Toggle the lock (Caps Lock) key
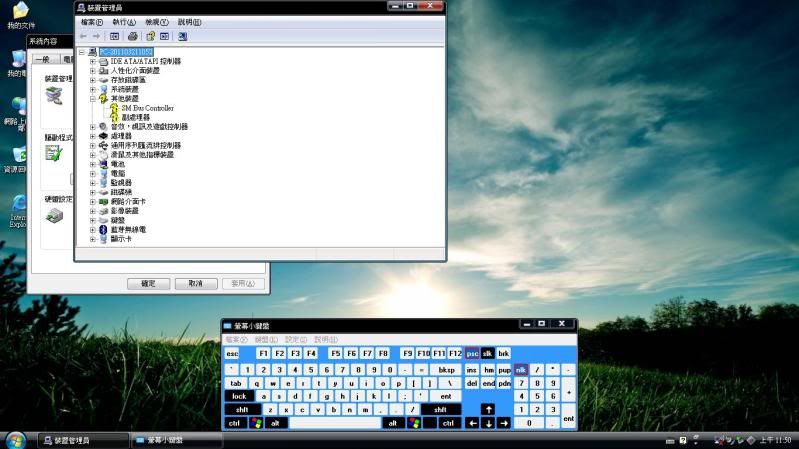The width and height of the screenshot is (799, 449). coord(240,396)
